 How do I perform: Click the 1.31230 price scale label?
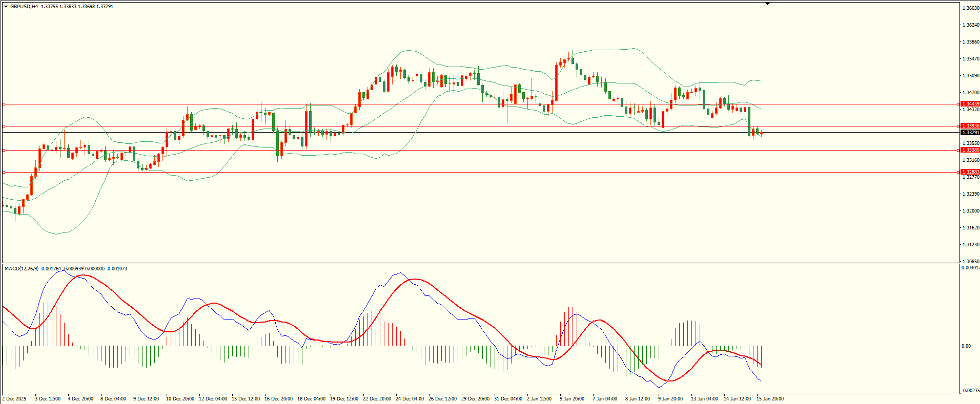coord(970,245)
